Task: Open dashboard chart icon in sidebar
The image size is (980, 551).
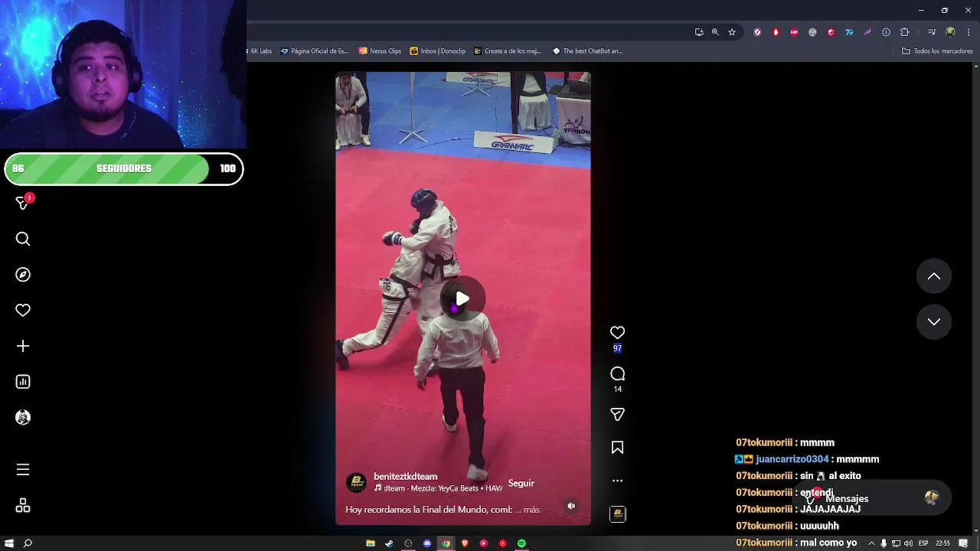Action: click(x=23, y=382)
